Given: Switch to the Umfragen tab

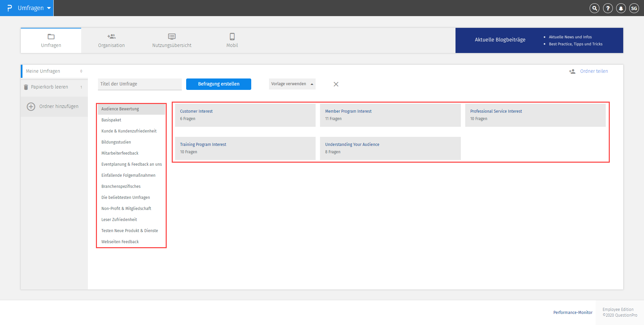Looking at the screenshot, I should [51, 41].
